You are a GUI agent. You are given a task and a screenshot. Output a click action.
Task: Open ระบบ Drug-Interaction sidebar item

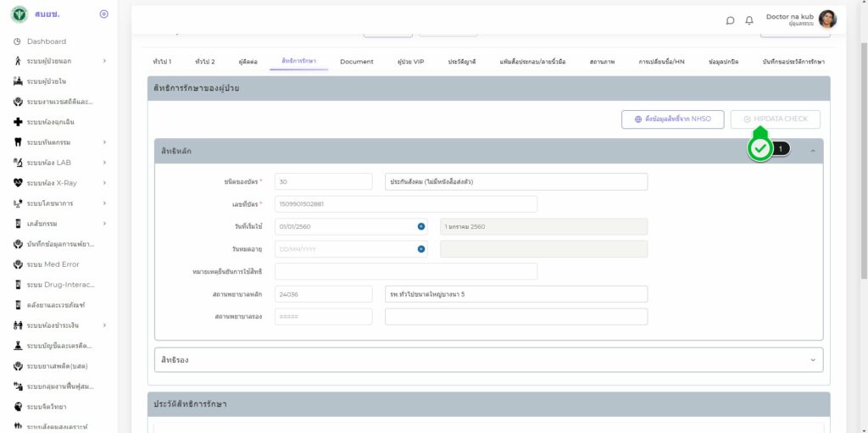[59, 285]
